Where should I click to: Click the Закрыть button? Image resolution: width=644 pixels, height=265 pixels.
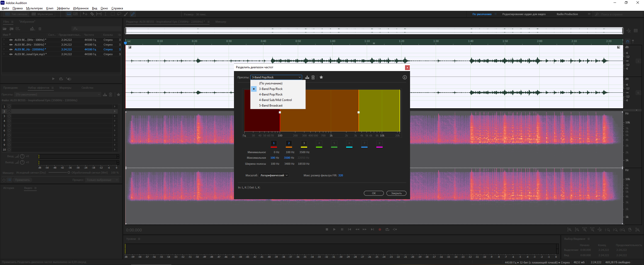(396, 193)
